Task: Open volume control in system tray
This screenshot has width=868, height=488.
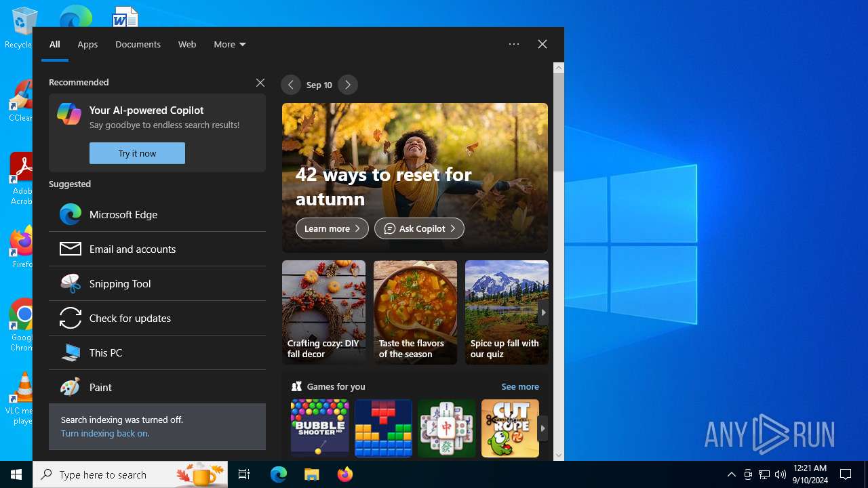Action: (x=781, y=474)
